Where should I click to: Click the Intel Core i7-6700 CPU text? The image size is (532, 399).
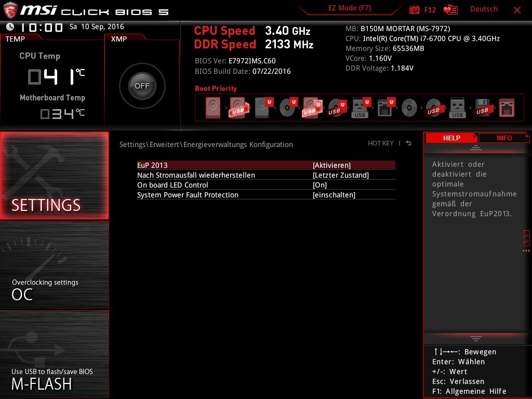click(431, 38)
